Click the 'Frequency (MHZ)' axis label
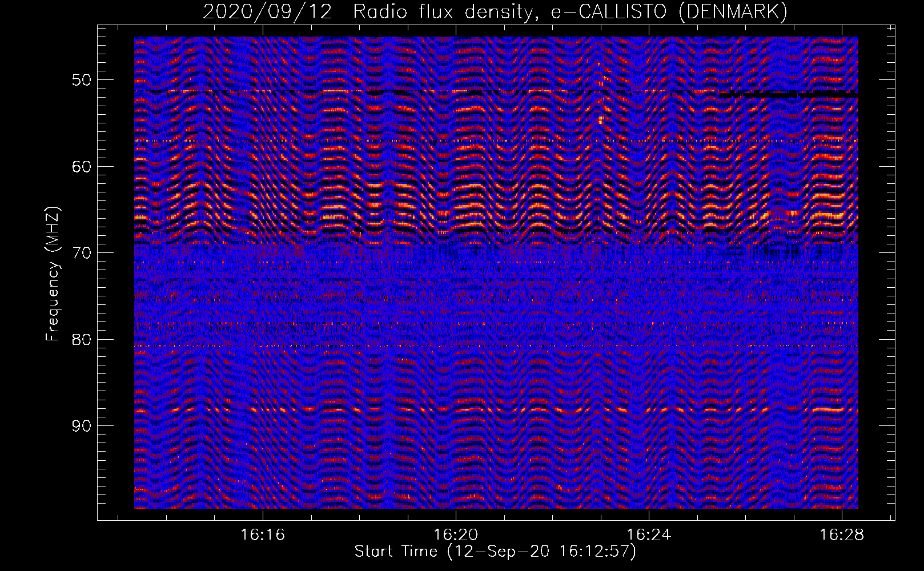Viewport: 924px width, 571px height. 53,274
